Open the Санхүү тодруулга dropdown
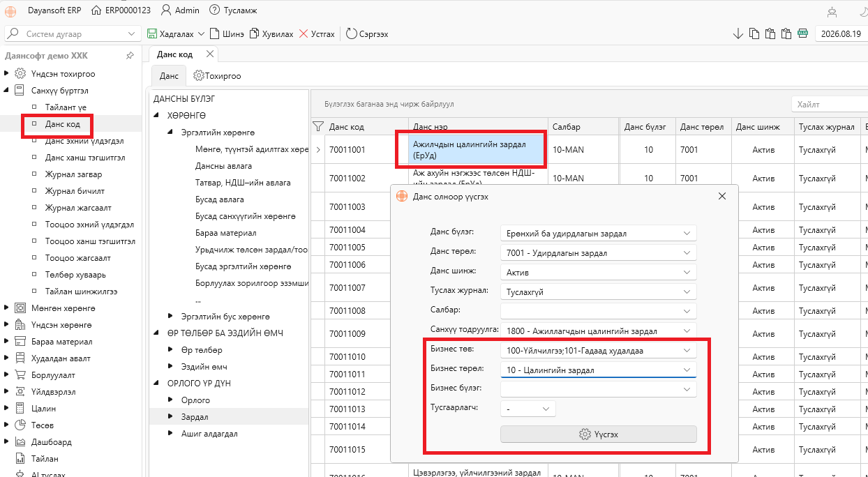 click(599, 331)
